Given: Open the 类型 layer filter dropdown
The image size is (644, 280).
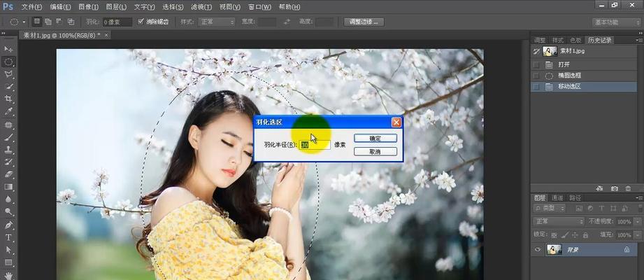Looking at the screenshot, I should tap(550, 209).
